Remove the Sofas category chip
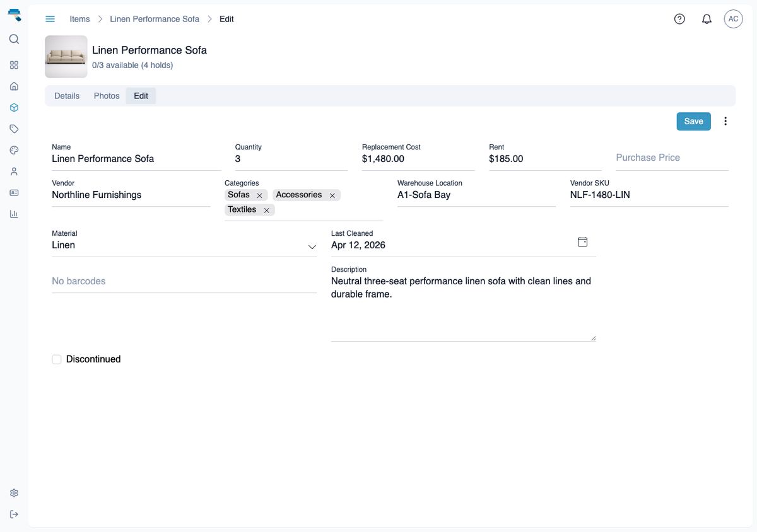Viewport: 757px width, 532px height. (259, 195)
